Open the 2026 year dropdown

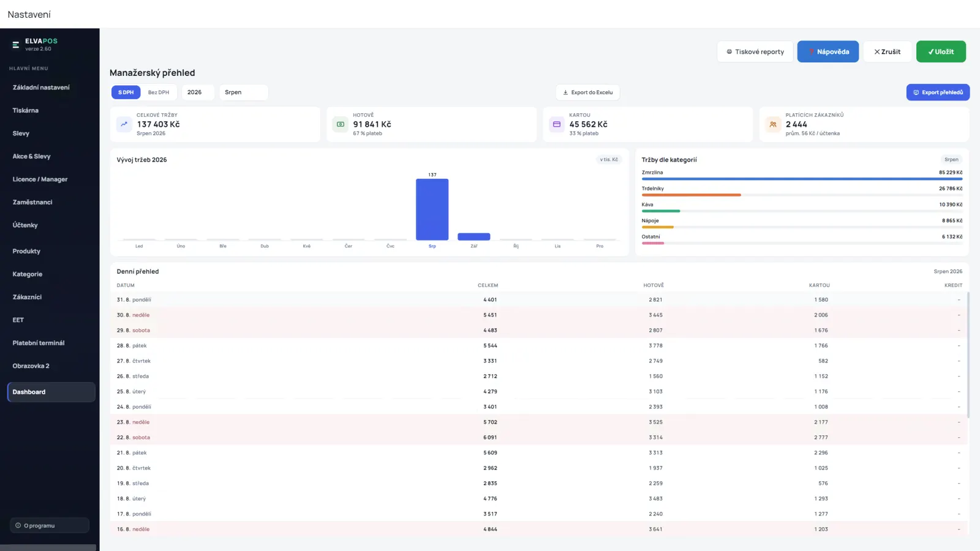click(x=198, y=92)
